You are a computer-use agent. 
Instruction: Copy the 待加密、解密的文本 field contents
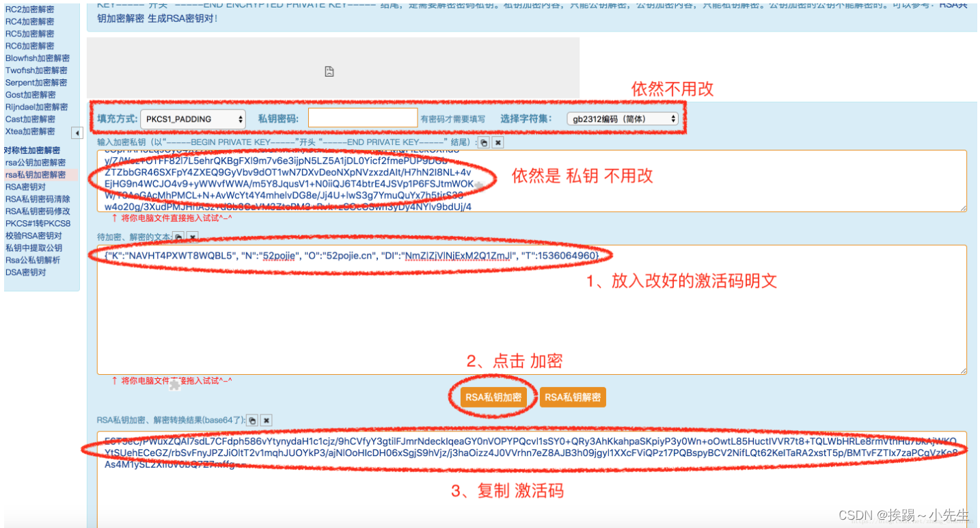pyautogui.click(x=178, y=237)
